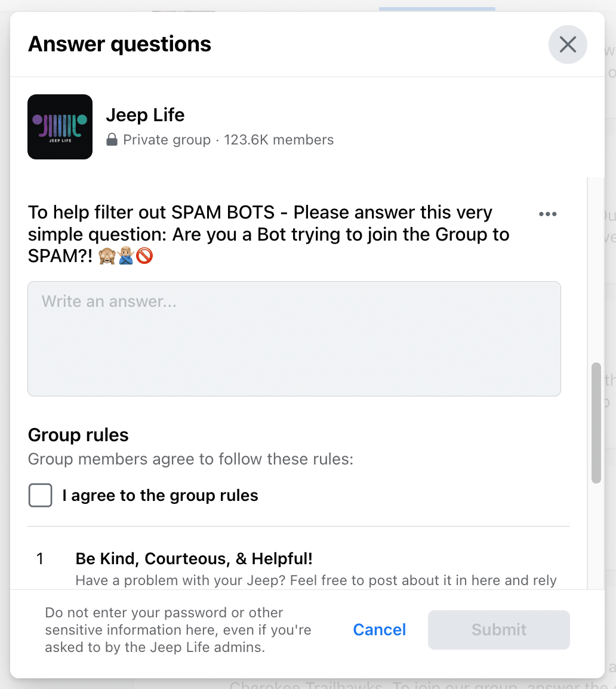Close the Answer questions dialog
This screenshot has width=616, height=689.
(568, 44)
